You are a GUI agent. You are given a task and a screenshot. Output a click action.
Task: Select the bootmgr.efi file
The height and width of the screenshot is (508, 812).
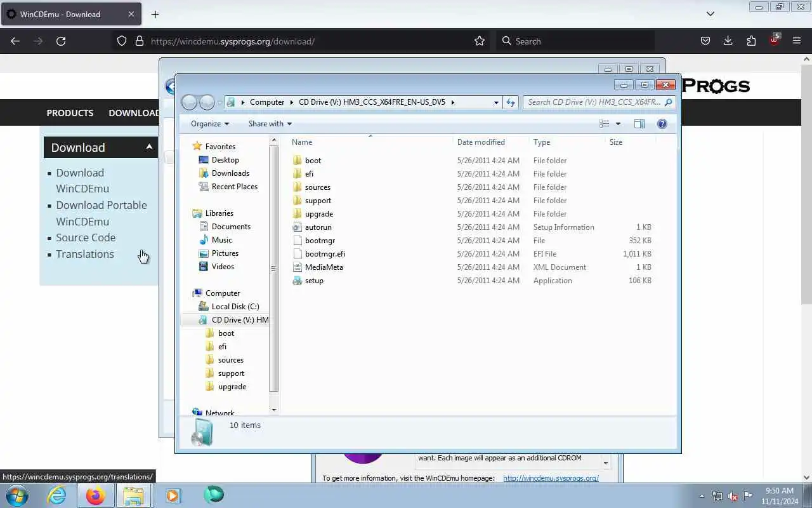325,254
